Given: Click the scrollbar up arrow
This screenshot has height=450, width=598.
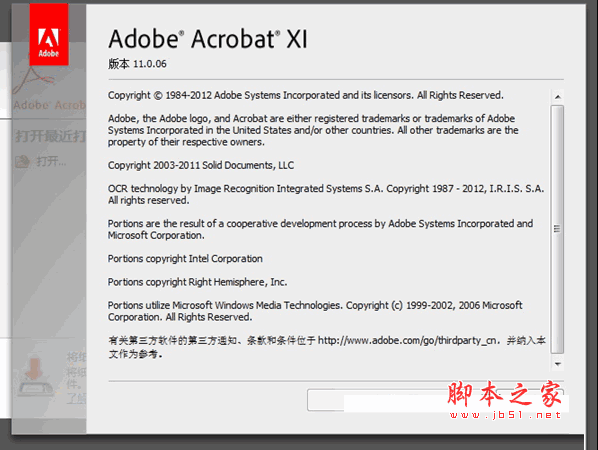Looking at the screenshot, I should pos(558,97).
